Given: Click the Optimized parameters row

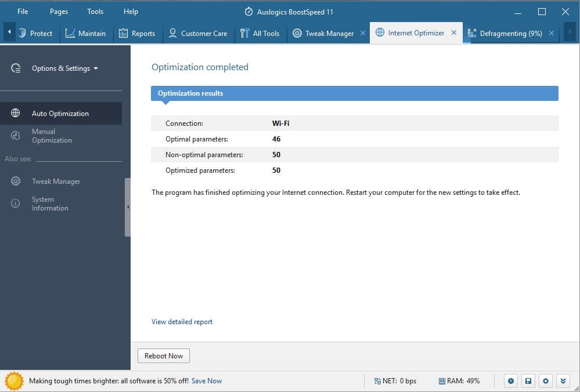Looking at the screenshot, I should (x=355, y=170).
